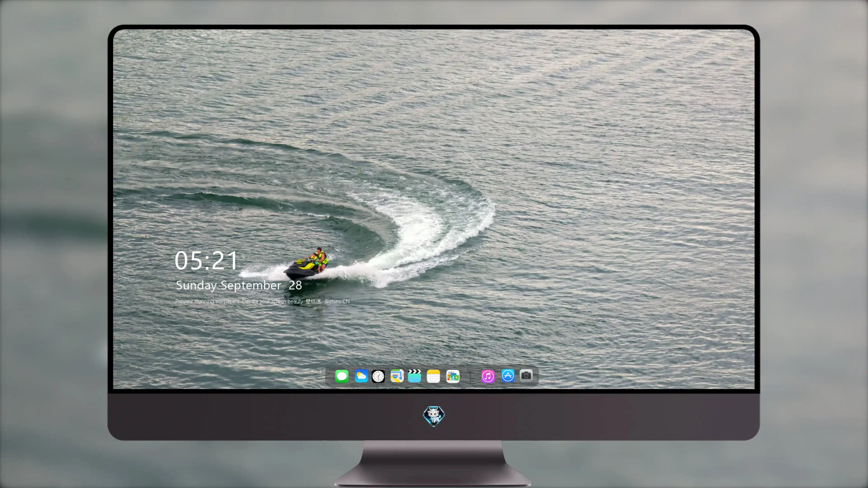Open the blue App Store icon
The height and width of the screenshot is (488, 868).
coord(508,375)
